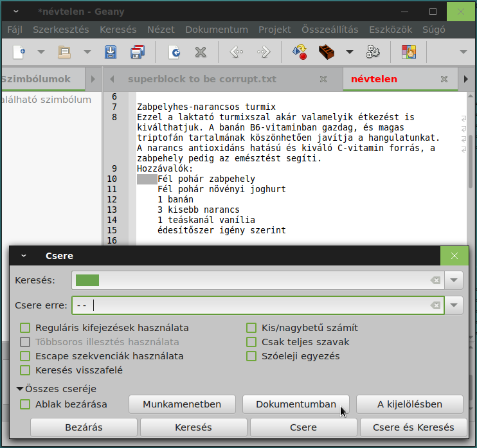Open the Fájl menu
The image size is (477, 448).
[15, 30]
